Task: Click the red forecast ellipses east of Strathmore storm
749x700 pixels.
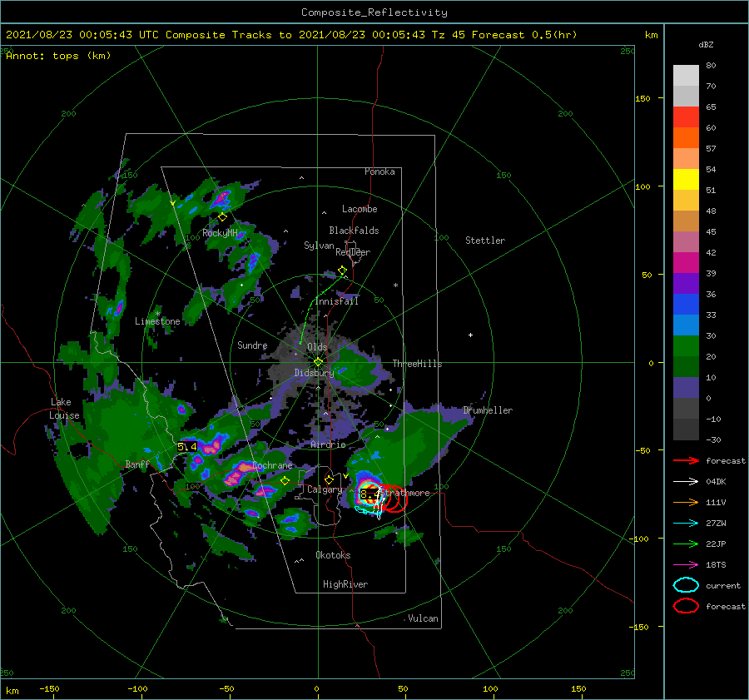Action: (x=394, y=499)
